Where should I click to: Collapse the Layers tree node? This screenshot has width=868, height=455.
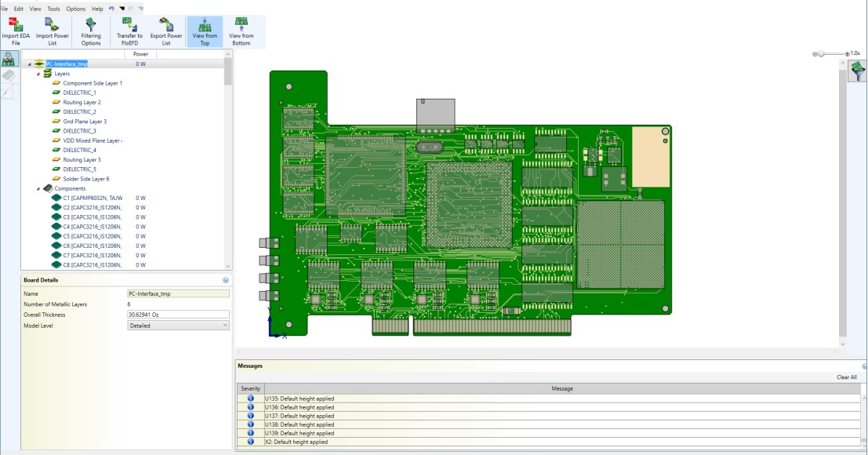38,74
